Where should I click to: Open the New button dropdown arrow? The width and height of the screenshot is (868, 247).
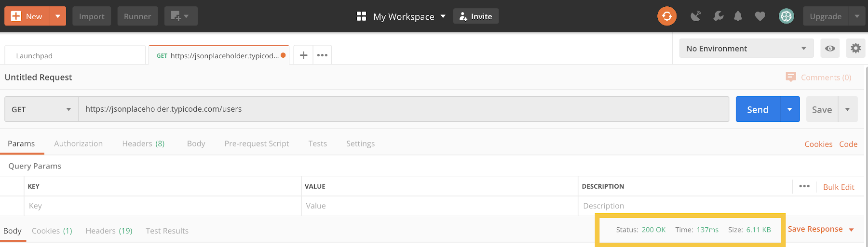pos(58,16)
